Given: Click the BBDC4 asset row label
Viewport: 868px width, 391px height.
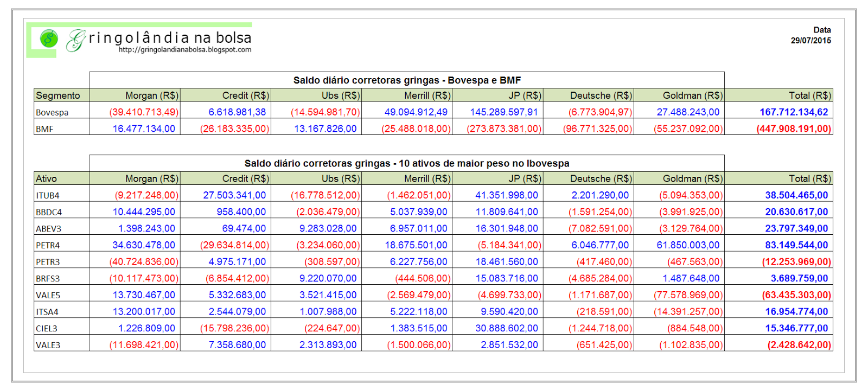Looking at the screenshot, I should 49,213.
